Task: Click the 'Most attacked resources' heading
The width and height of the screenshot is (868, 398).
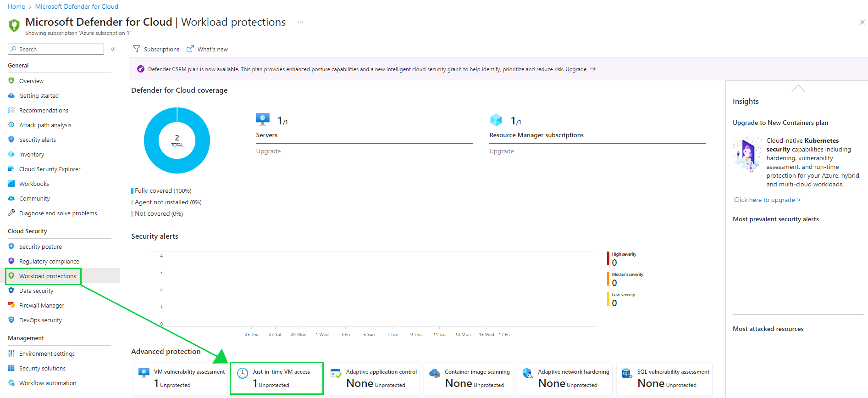Action: pyautogui.click(x=768, y=329)
